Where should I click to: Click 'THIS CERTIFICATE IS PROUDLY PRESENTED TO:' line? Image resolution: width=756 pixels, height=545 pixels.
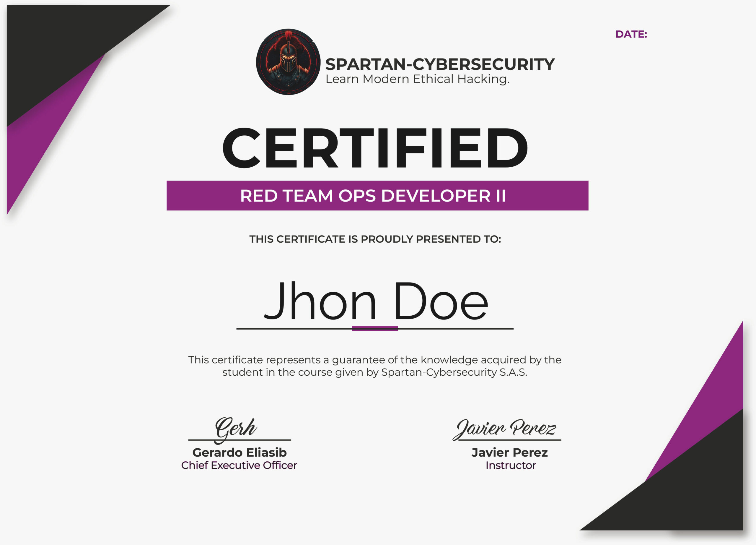tap(375, 239)
